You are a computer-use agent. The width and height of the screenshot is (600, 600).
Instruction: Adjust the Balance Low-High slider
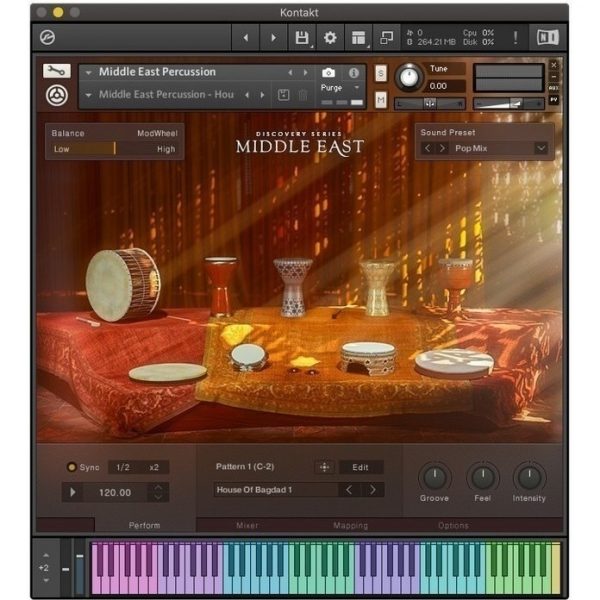pyautogui.click(x=114, y=148)
